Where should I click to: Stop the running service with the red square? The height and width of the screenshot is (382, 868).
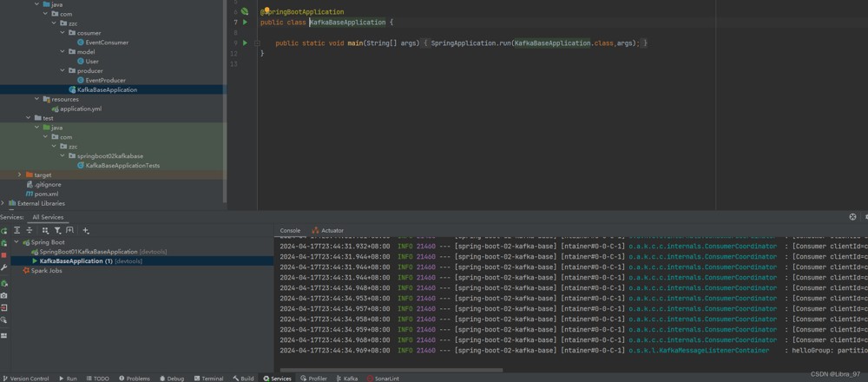(3, 255)
